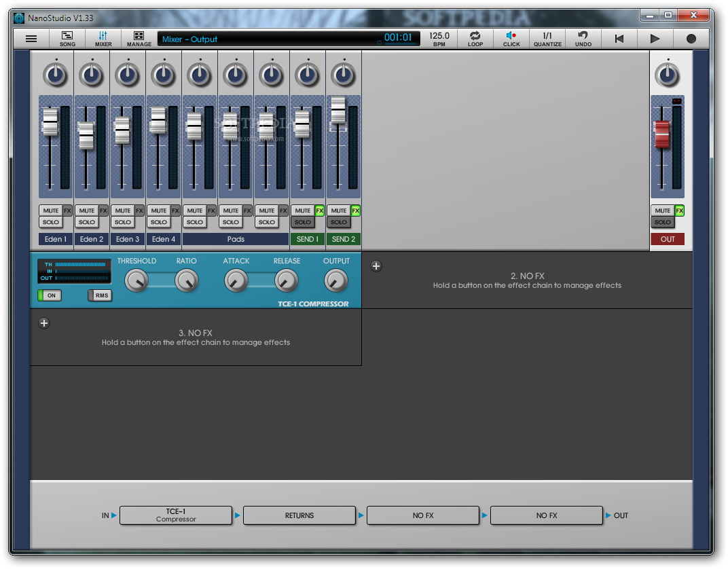Open the Manage panel
The height and width of the screenshot is (569, 728).
point(139,39)
